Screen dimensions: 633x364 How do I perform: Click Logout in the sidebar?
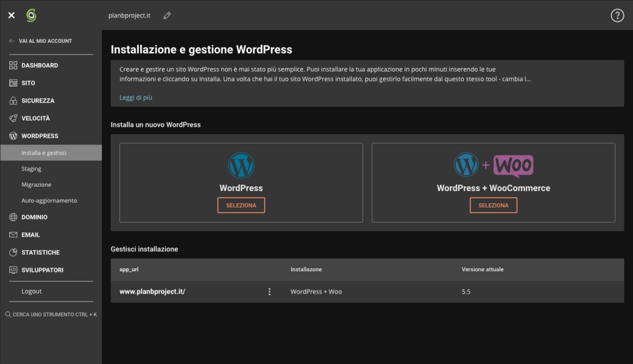click(x=32, y=291)
